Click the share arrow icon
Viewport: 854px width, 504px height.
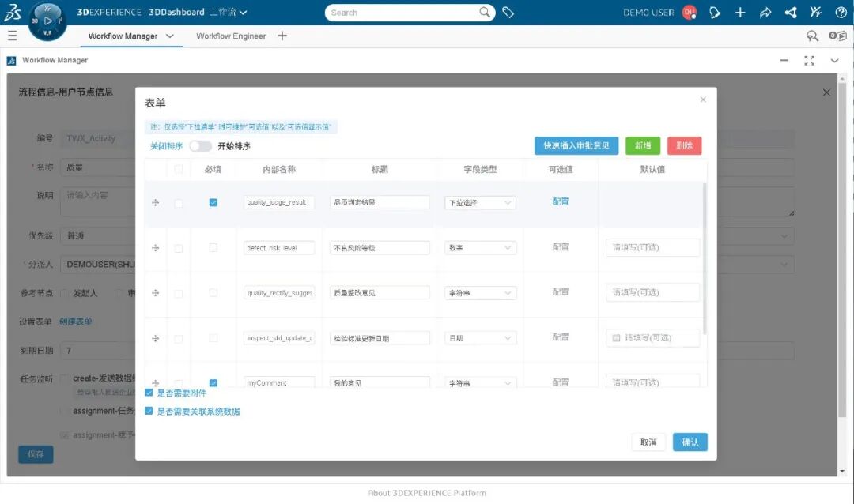(765, 13)
